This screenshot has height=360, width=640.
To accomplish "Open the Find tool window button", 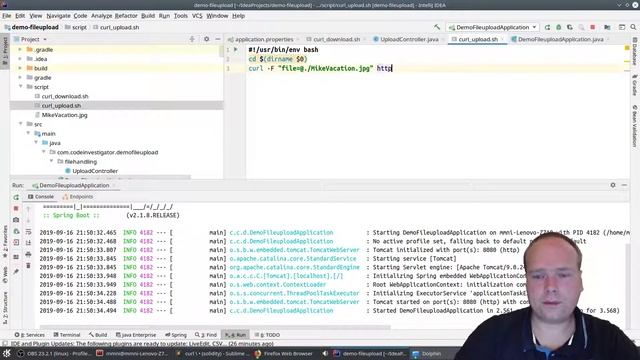I will pyautogui.click(x=206, y=335).
